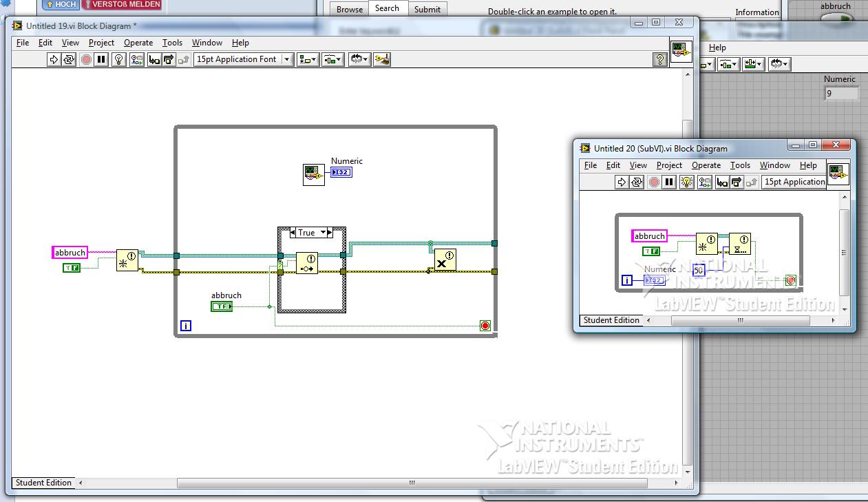Switch to Submit tab in background window
Screen dimensions: 868x502
pyautogui.click(x=427, y=9)
